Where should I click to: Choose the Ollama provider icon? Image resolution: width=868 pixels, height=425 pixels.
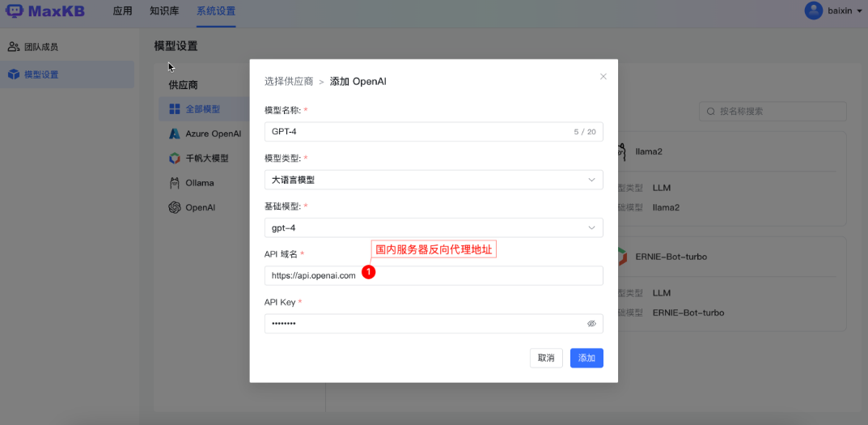pyautogui.click(x=174, y=183)
